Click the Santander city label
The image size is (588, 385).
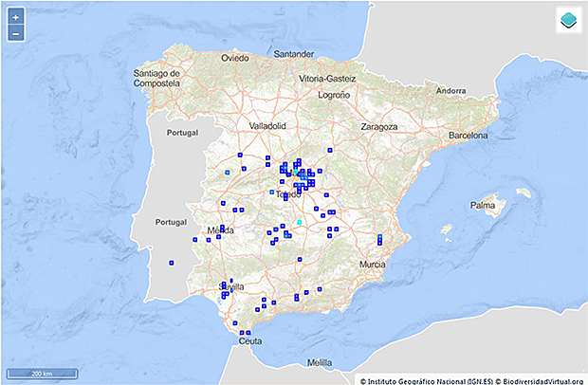(x=293, y=54)
